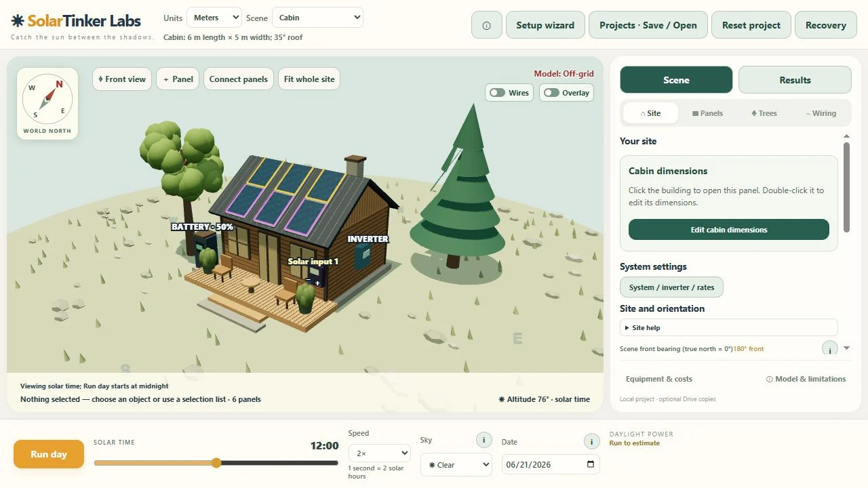Select the Panels sub-tab
This screenshot has height=488, width=868.
(x=707, y=113)
